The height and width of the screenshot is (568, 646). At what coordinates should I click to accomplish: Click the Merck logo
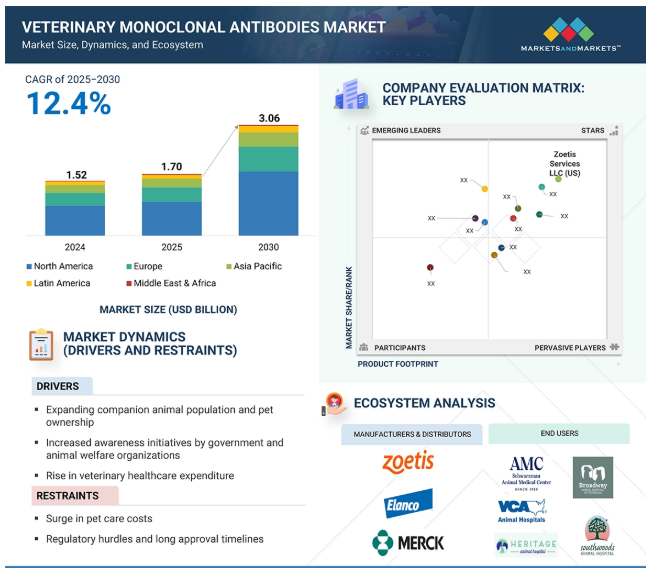pyautogui.click(x=408, y=542)
